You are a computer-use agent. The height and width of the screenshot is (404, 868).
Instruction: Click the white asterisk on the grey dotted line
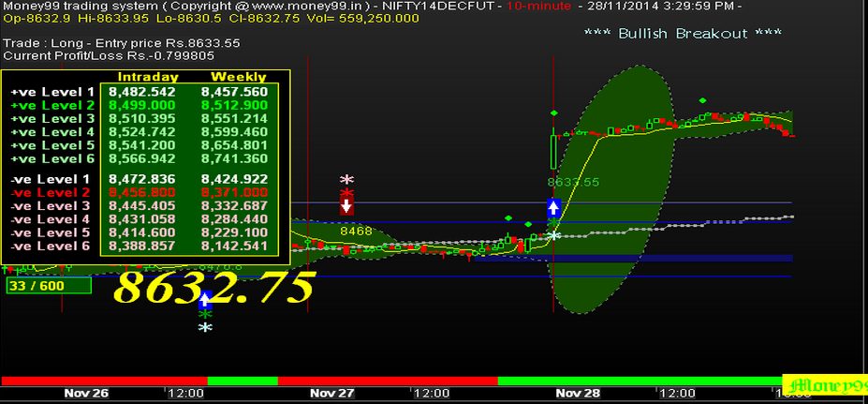(554, 235)
